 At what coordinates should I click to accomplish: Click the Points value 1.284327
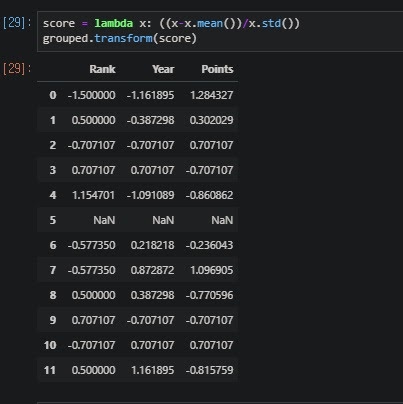pos(212,95)
